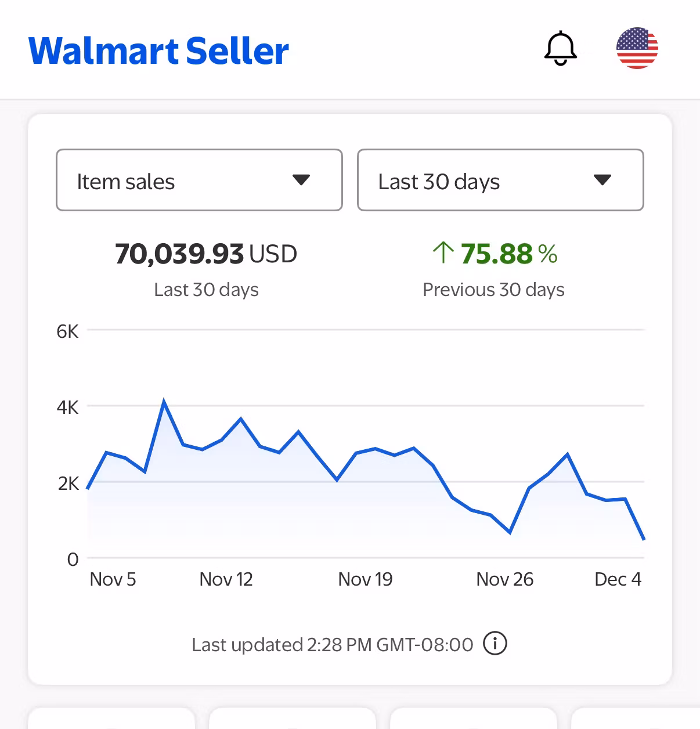Click the Nov 19 axis label

coord(365,579)
